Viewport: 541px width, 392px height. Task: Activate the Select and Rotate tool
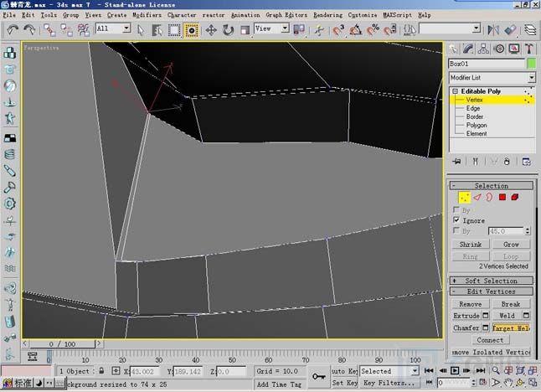tap(228, 30)
